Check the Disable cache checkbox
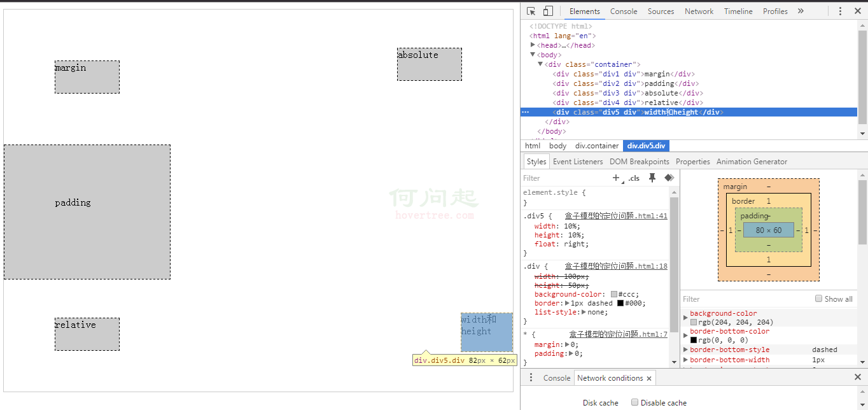This screenshot has height=410, width=868. (x=634, y=402)
